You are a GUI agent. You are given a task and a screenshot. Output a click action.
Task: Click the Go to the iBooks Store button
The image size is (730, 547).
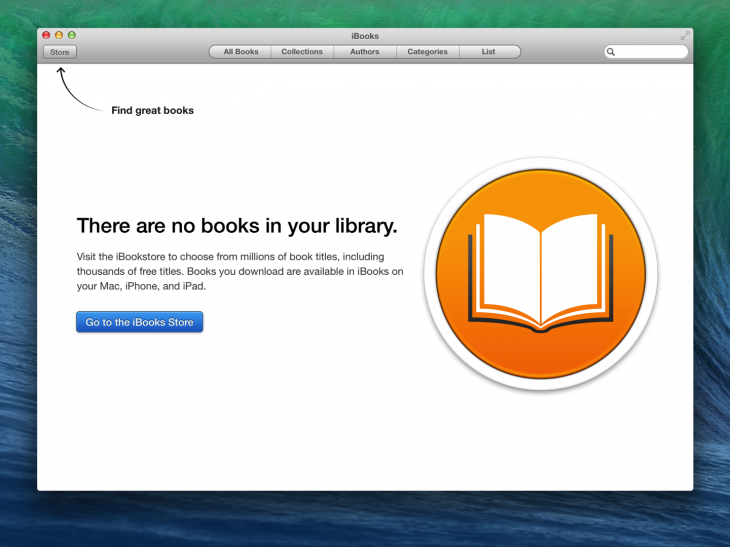140,322
